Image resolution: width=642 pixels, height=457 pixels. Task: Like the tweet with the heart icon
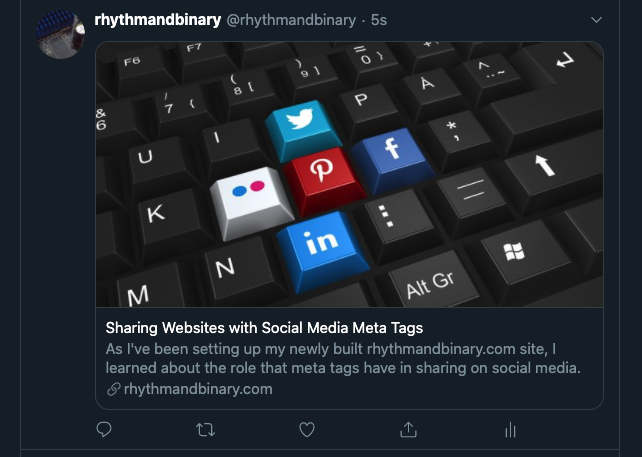pyautogui.click(x=307, y=429)
